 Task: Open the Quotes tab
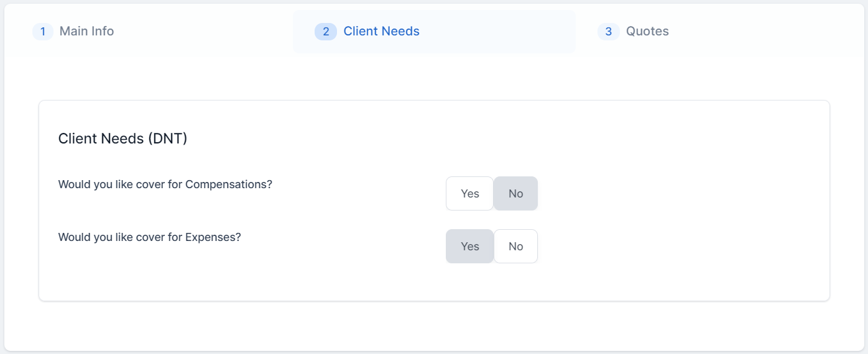[647, 31]
